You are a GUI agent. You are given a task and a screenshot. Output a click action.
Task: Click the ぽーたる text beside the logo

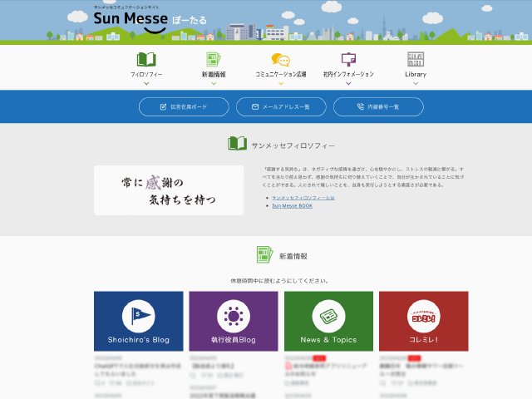[x=190, y=20]
